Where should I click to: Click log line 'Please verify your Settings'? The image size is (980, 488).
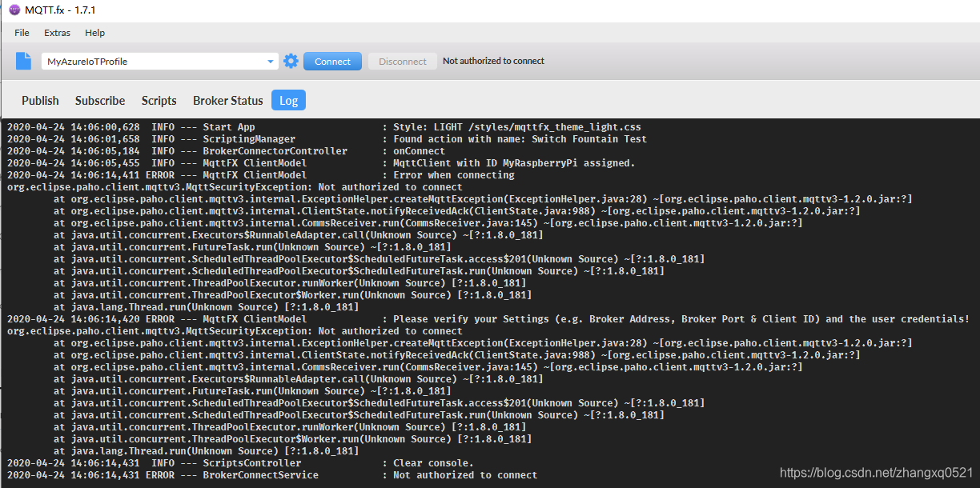tap(488, 319)
